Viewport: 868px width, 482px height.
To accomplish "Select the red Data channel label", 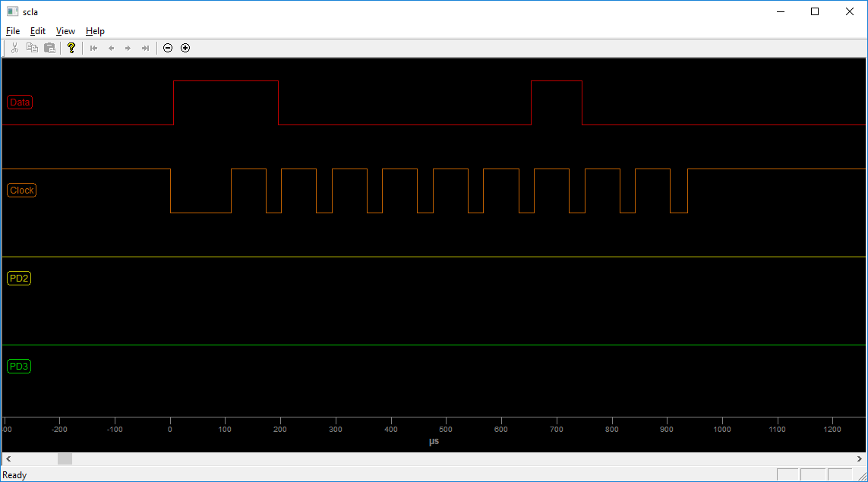I will tap(20, 102).
